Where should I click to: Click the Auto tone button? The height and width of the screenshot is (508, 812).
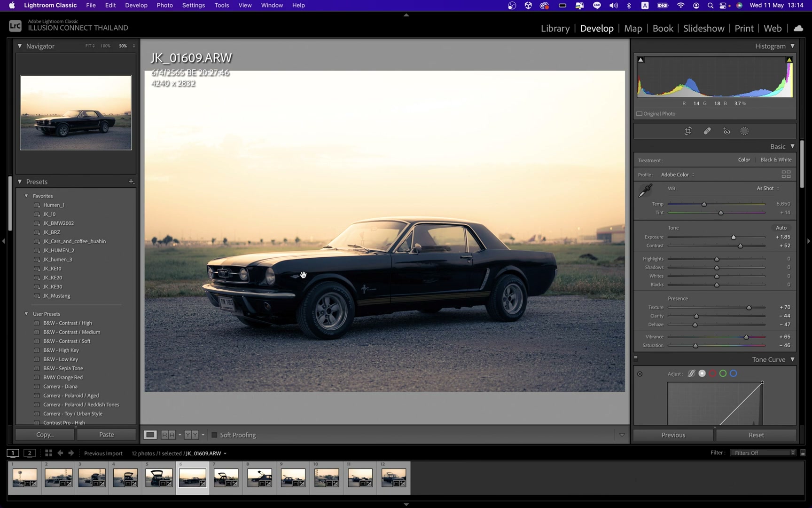tap(781, 228)
